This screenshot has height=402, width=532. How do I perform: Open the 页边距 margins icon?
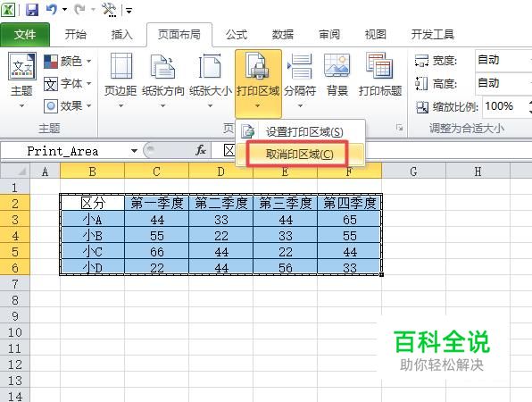click(121, 80)
